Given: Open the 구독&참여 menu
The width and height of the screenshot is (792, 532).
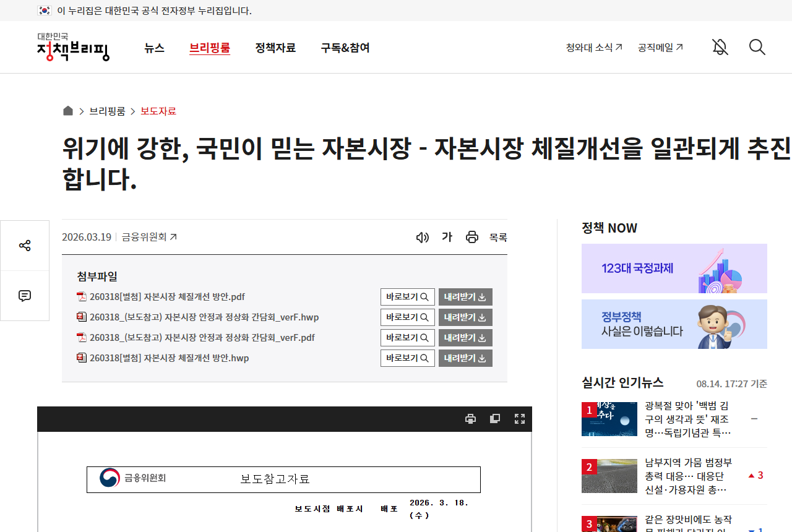Looking at the screenshot, I should [x=345, y=48].
